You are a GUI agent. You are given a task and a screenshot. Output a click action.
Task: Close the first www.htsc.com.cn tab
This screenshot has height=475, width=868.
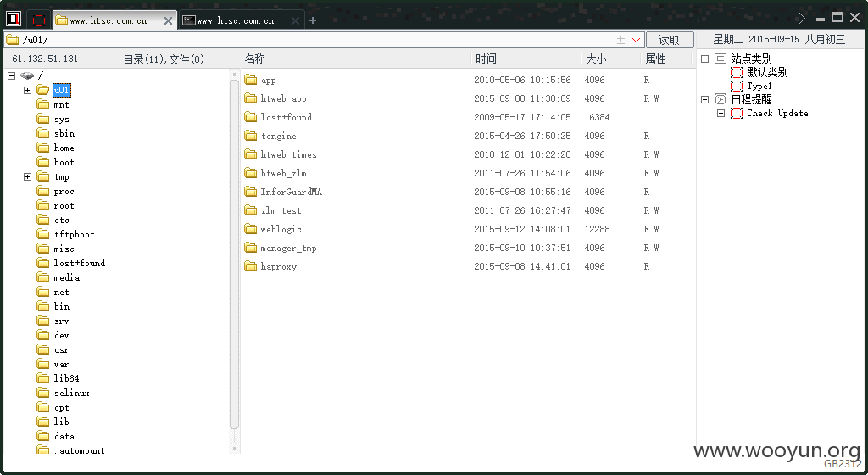click(x=169, y=20)
